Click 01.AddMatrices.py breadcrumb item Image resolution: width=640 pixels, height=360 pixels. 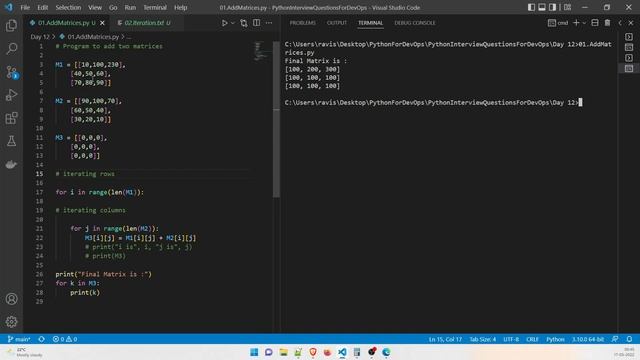(x=93, y=37)
